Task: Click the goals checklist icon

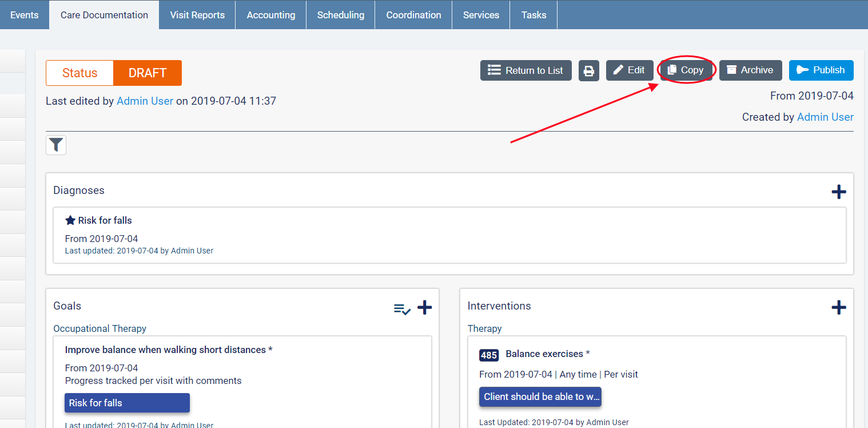Action: tap(402, 309)
